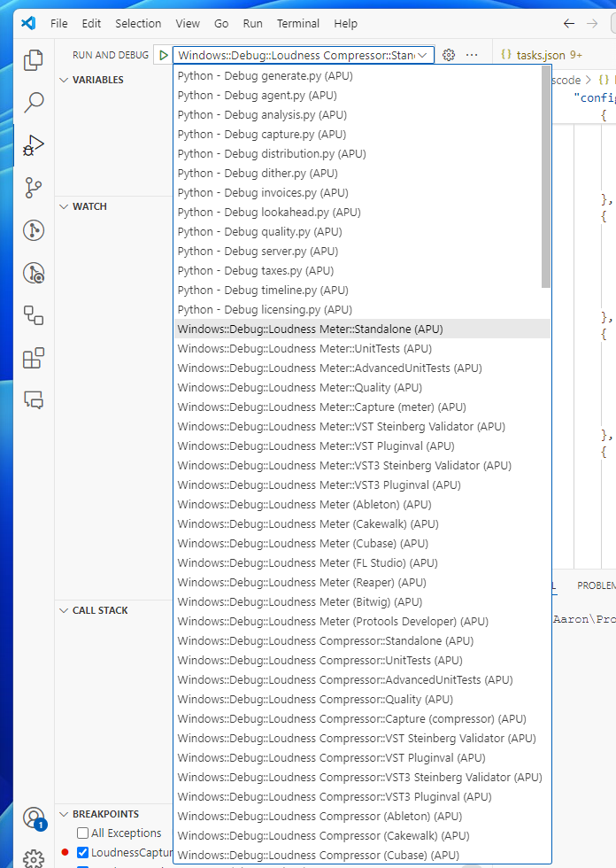
Task: Open the Help menu
Action: click(345, 24)
